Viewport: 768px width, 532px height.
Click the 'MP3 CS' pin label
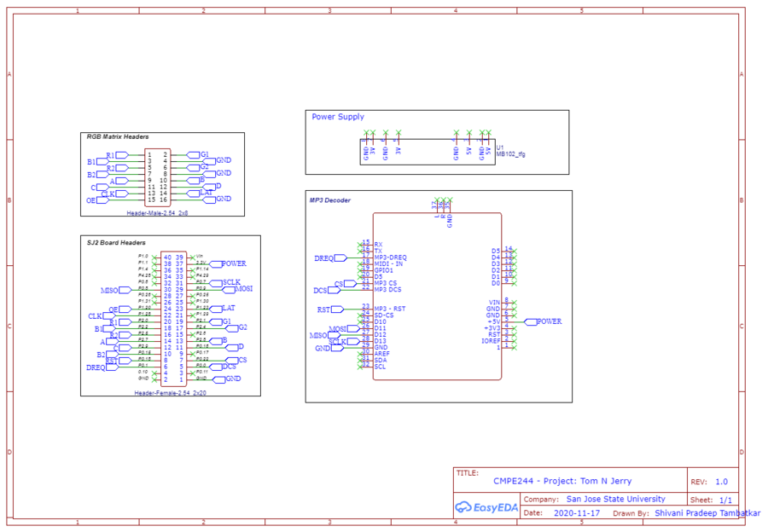coord(386,283)
